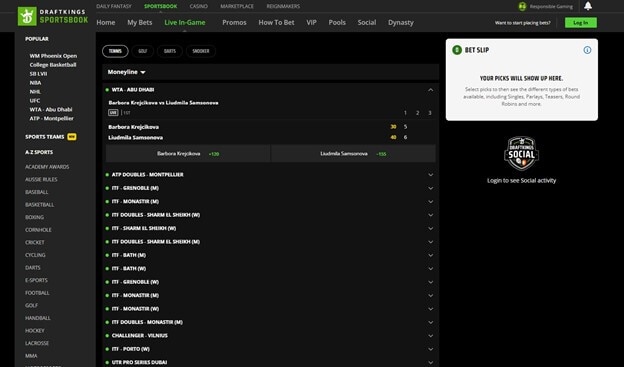This screenshot has width=624, height=367.
Task: Open ATP - Montpellier sidebar link
Action: (51, 119)
